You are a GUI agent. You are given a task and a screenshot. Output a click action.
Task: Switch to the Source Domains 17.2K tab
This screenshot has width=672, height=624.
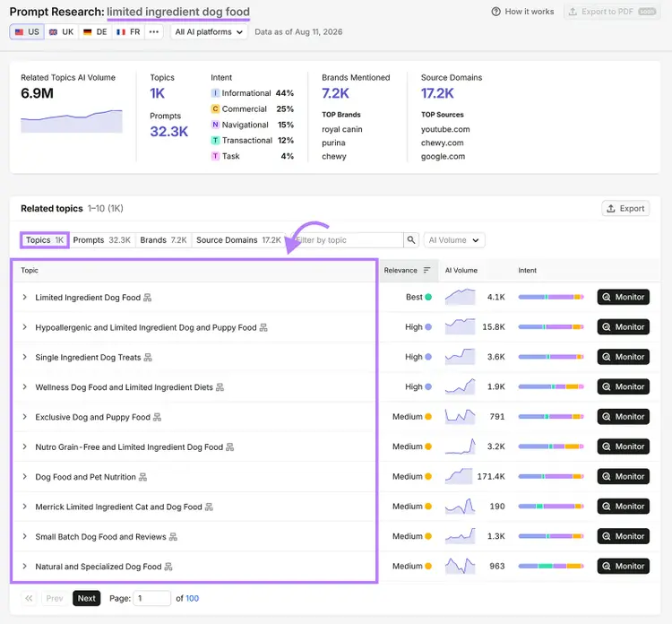[238, 240]
